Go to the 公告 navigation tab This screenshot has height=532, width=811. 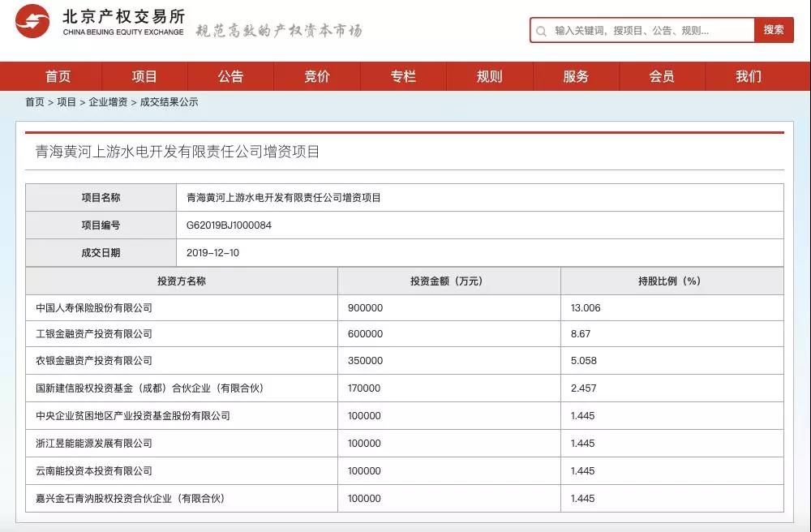(x=230, y=76)
